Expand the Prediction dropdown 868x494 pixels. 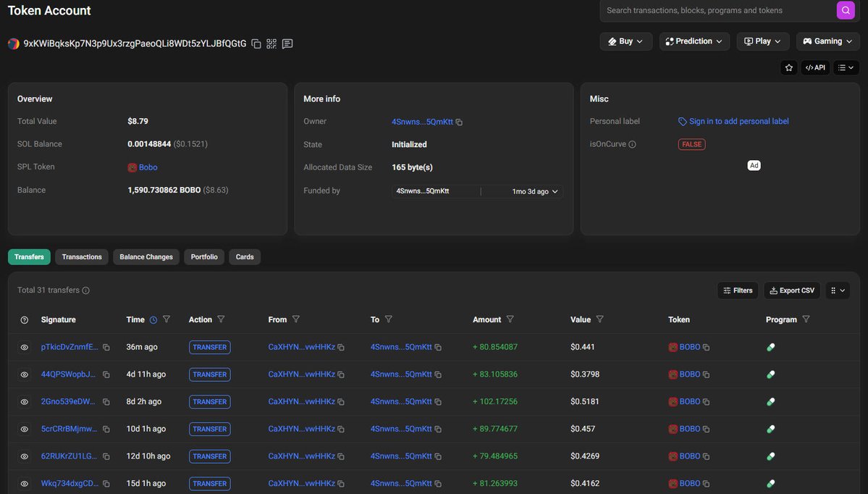point(694,41)
